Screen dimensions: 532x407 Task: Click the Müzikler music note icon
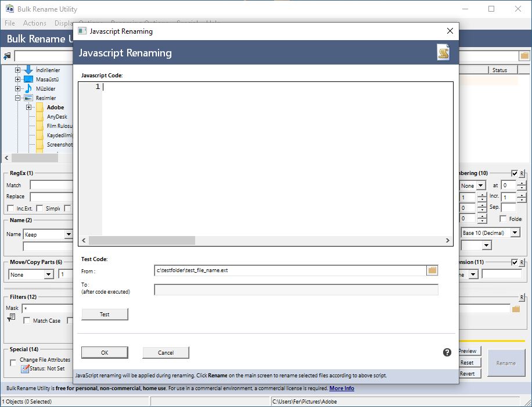tap(28, 88)
